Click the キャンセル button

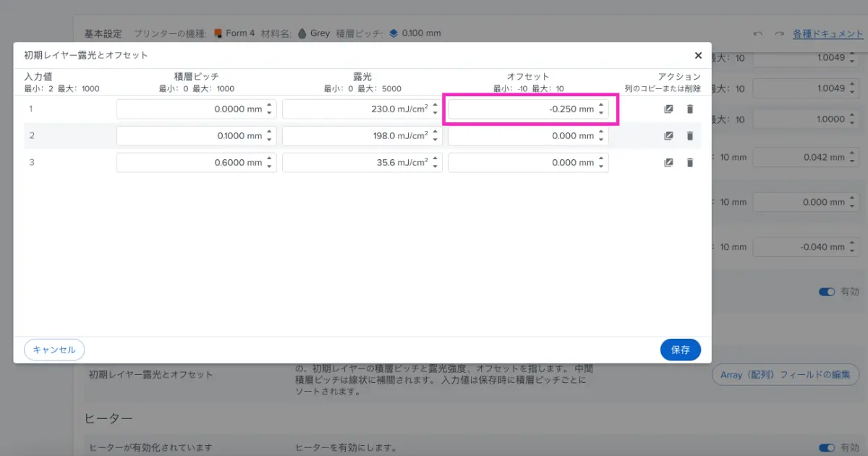(54, 350)
